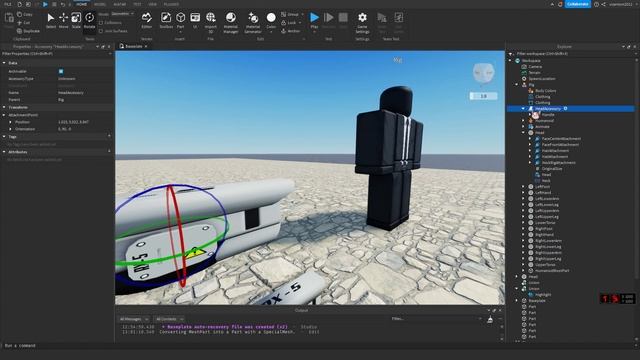Open the Material Generator
Viewport: 640px width, 360px height.
253,22
